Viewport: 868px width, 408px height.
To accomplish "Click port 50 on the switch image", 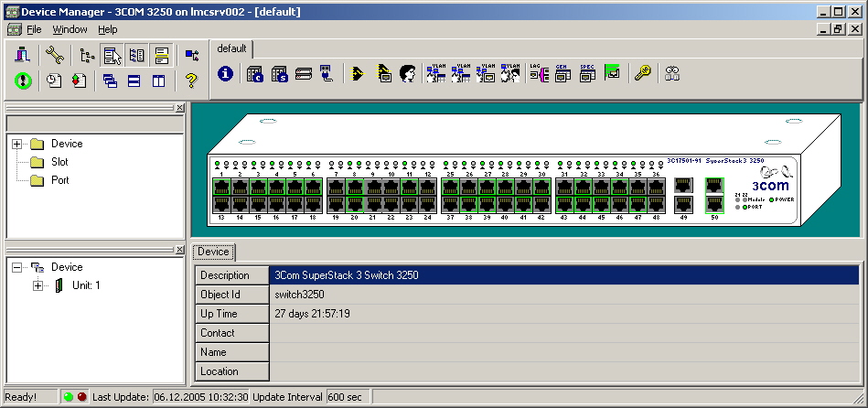I will pyautogui.click(x=714, y=203).
